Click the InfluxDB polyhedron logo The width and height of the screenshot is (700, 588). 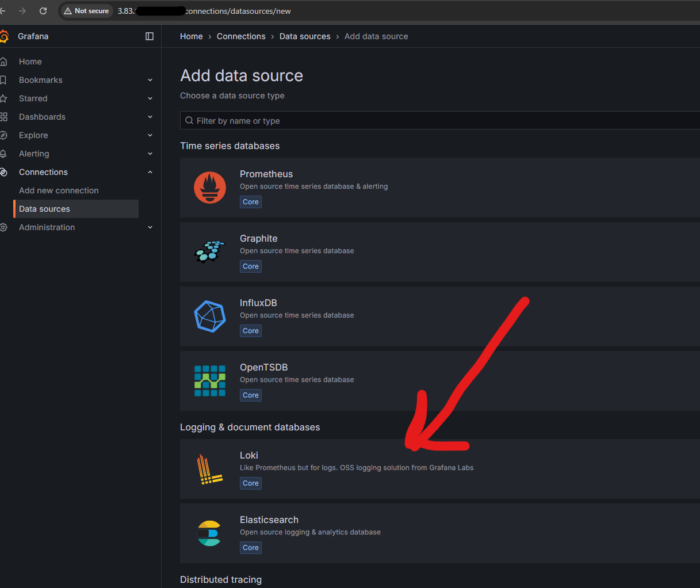210,316
